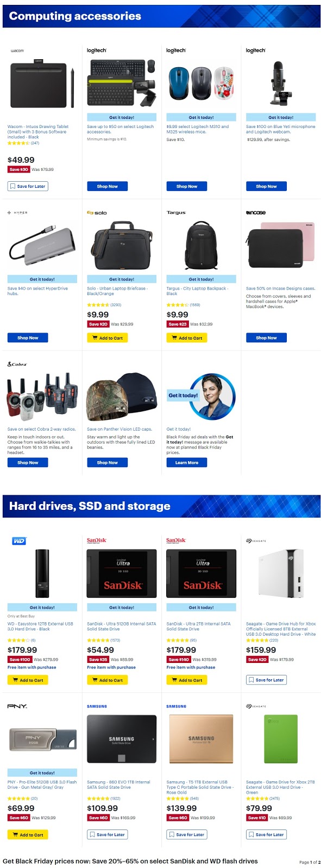321x868 pixels.
Task: Click the Solo brand logo
Action: click(97, 213)
